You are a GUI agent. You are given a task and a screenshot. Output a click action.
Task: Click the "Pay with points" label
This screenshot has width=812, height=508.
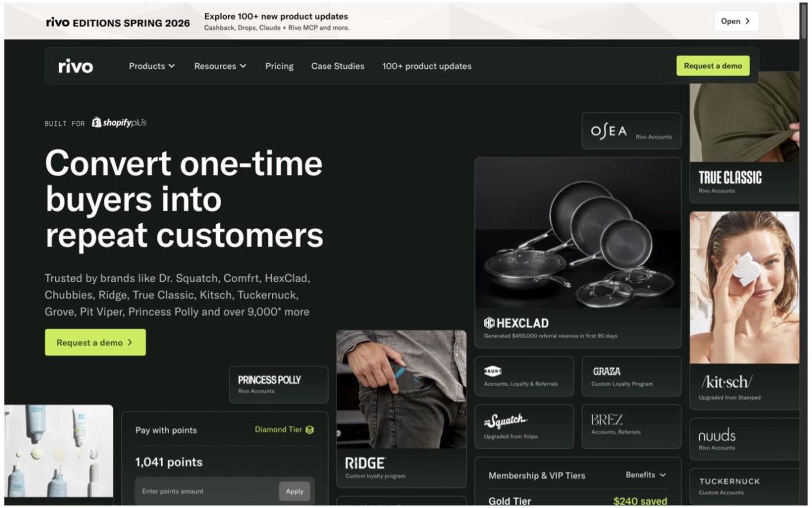(166, 430)
